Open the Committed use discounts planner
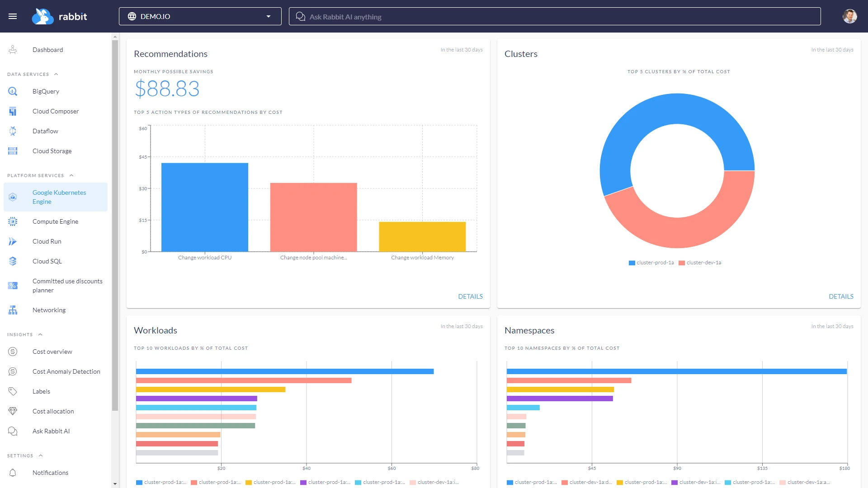Image resolution: width=868 pixels, height=488 pixels. coord(67,286)
